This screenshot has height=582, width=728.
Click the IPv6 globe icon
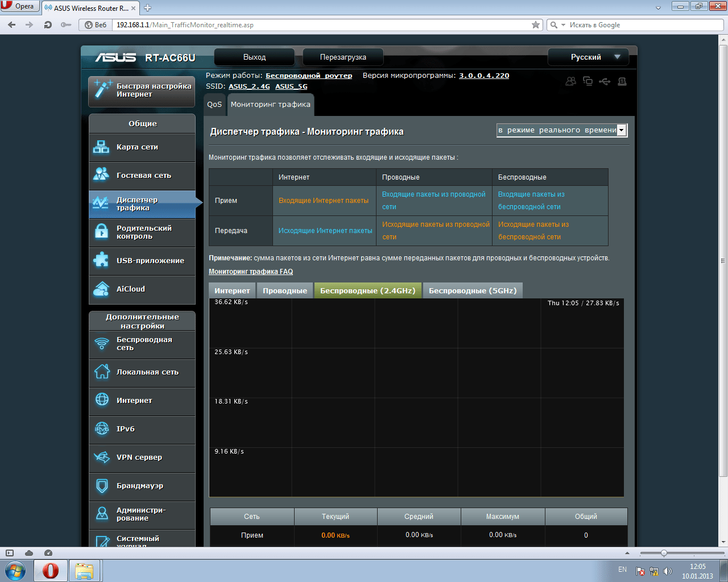(x=102, y=428)
